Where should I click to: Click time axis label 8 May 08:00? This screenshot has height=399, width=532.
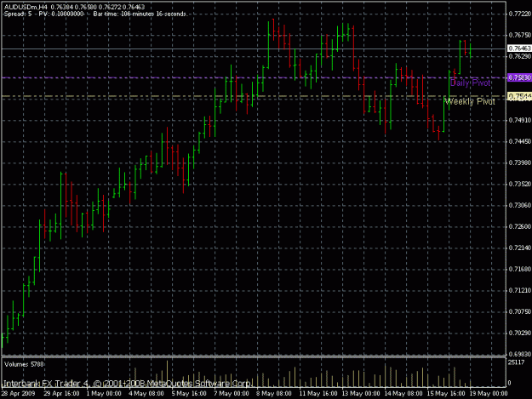click(274, 394)
